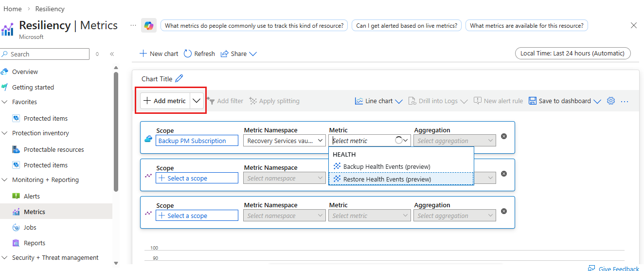
Task: Collapse the Favorites section in sidebar
Action: click(5, 102)
